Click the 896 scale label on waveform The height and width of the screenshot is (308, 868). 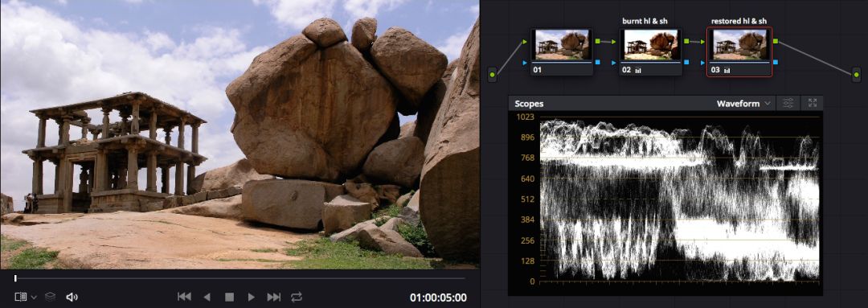coord(527,138)
